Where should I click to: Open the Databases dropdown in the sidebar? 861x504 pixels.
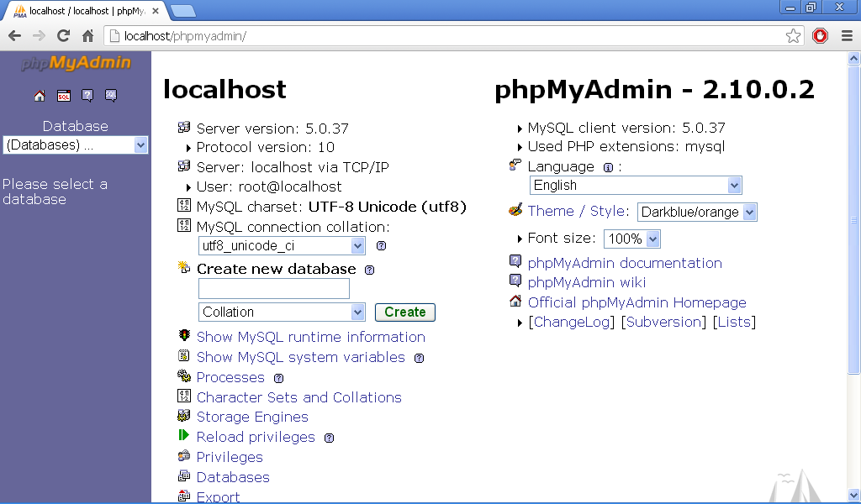click(x=76, y=145)
